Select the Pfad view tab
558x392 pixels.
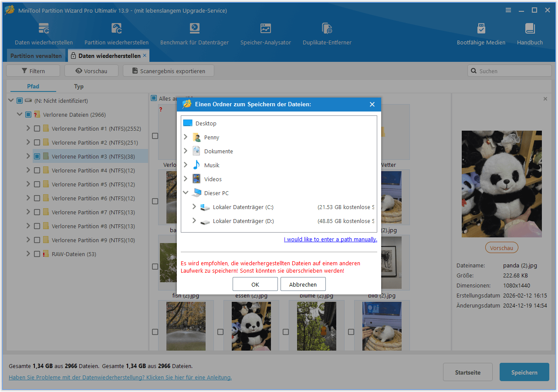coord(33,86)
